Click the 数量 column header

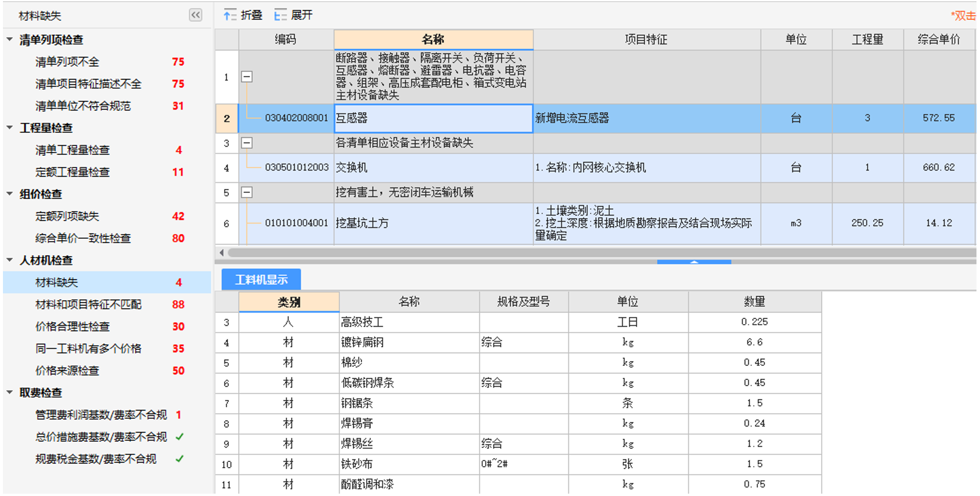(755, 302)
